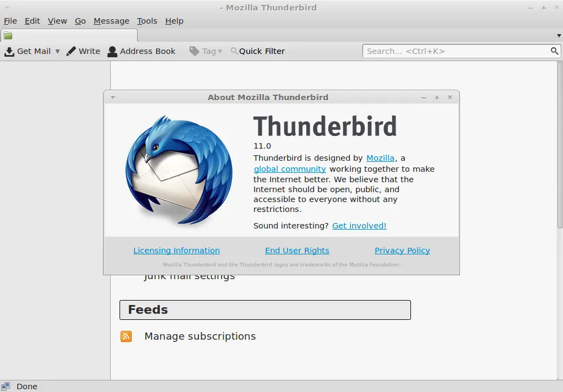
Task: Open the Tools menu
Action: click(x=147, y=21)
